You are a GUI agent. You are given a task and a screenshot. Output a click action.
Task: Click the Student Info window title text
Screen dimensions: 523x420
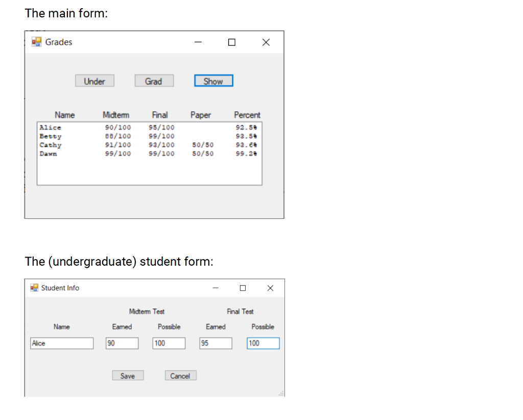[x=60, y=288]
